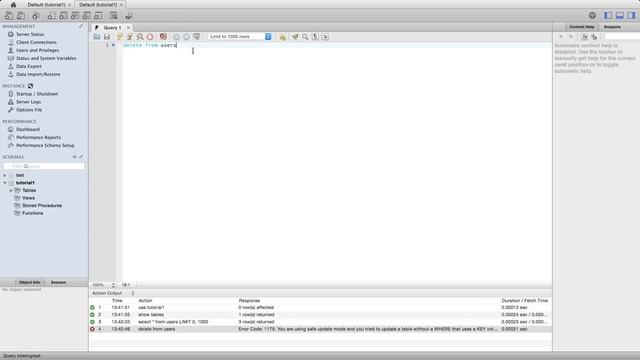Beautify the SQL with the broom icon

[295, 37]
